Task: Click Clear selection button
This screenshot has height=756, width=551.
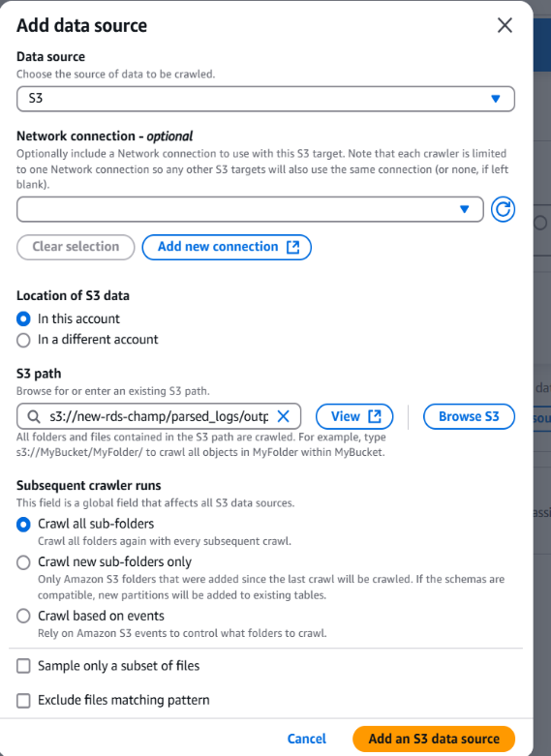Action: tap(76, 247)
